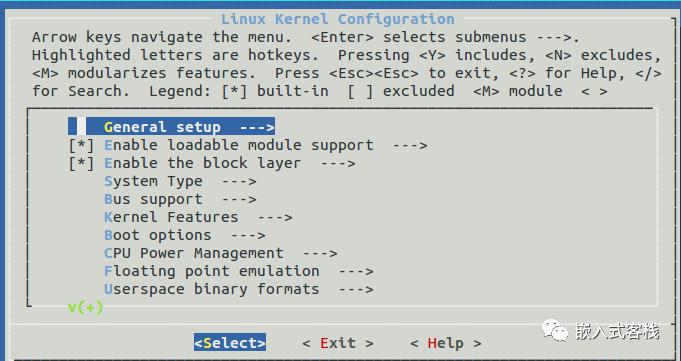Click the green v(+) scroll indicator
The image size is (681, 361).
86,308
